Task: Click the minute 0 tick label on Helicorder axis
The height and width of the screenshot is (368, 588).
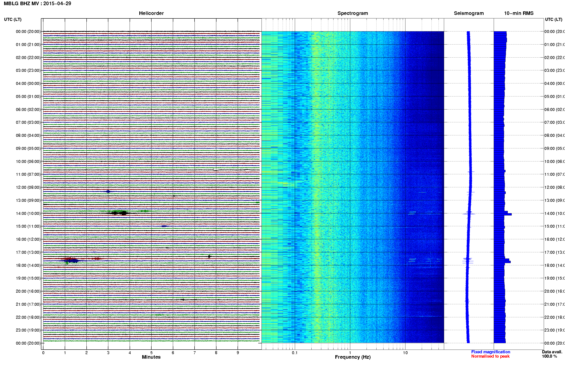Action: [x=43, y=353]
